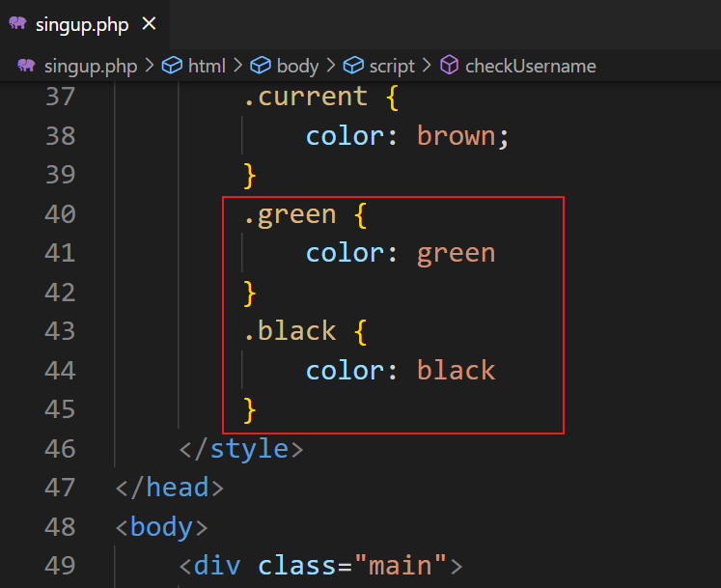This screenshot has width=721, height=588.
Task: Click the color property on line 41
Action: click(346, 254)
